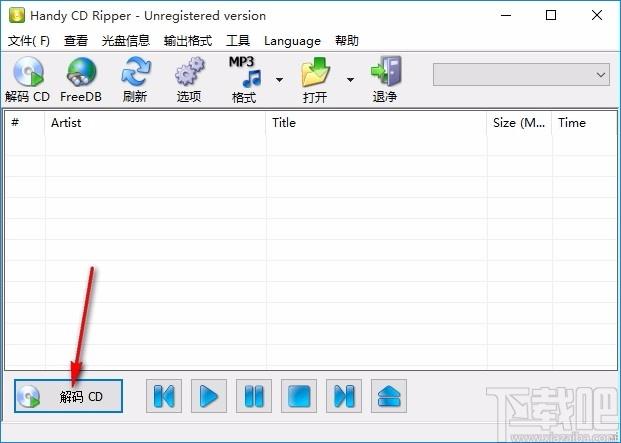Skip to the previous track
The height and width of the screenshot is (443, 621).
pyautogui.click(x=164, y=396)
